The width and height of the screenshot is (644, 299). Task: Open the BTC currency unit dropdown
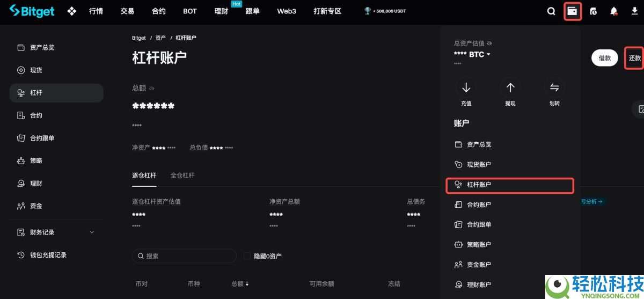pyautogui.click(x=480, y=54)
